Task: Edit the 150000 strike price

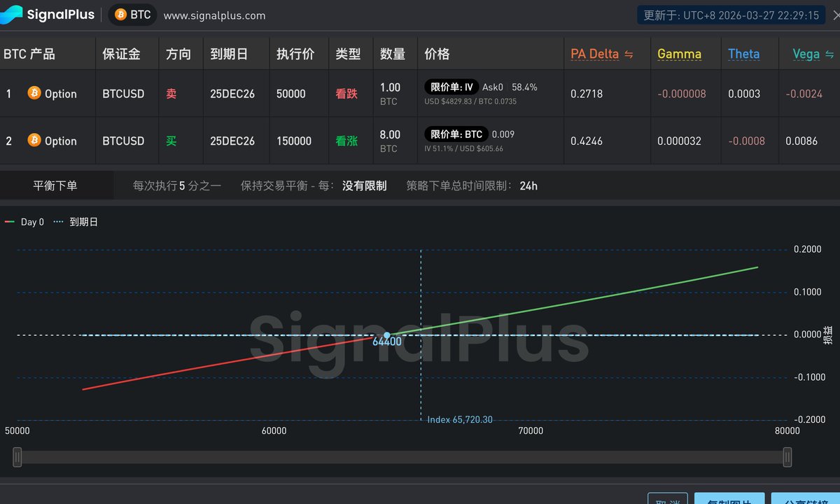Action: click(294, 141)
